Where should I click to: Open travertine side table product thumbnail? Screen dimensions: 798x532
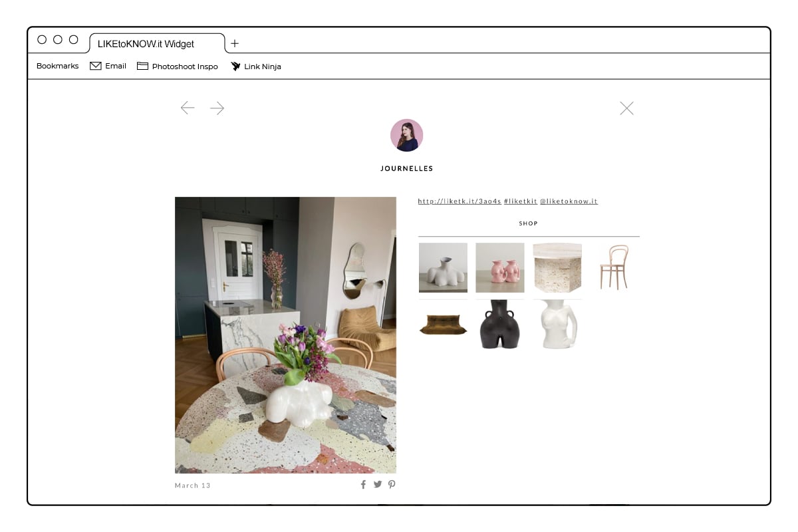coord(557,267)
